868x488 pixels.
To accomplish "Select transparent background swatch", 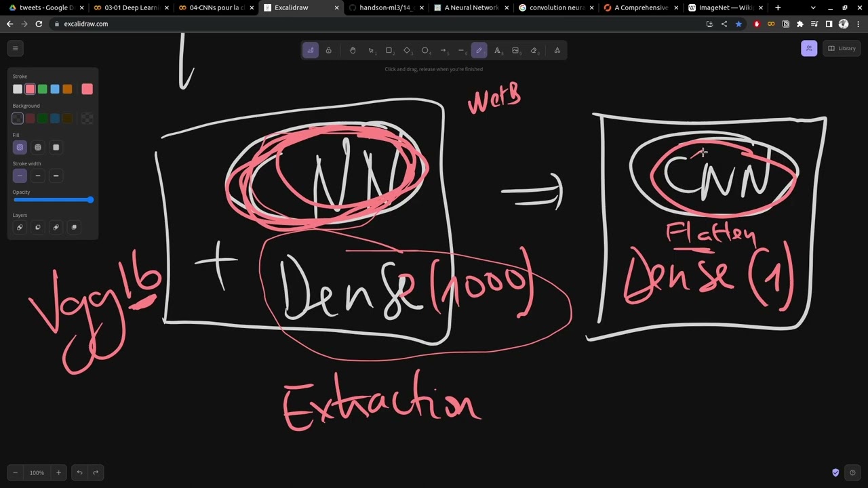I will 18,119.
